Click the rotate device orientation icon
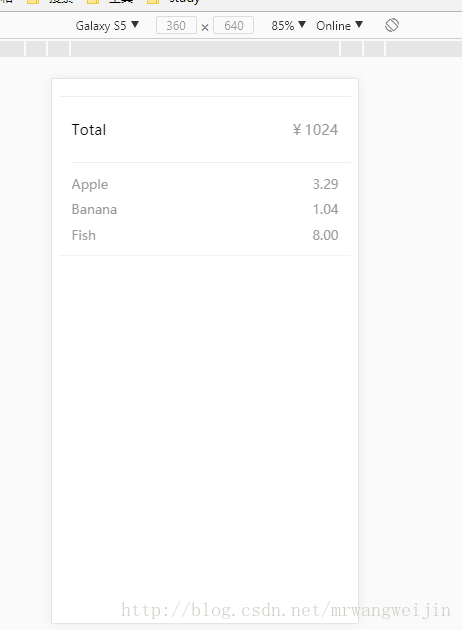 [392, 25]
